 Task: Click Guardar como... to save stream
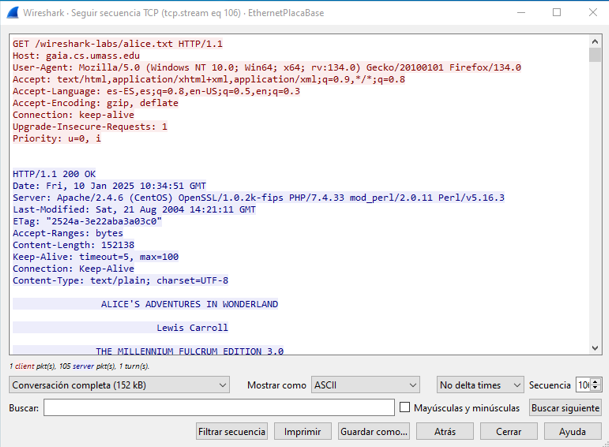tap(374, 432)
